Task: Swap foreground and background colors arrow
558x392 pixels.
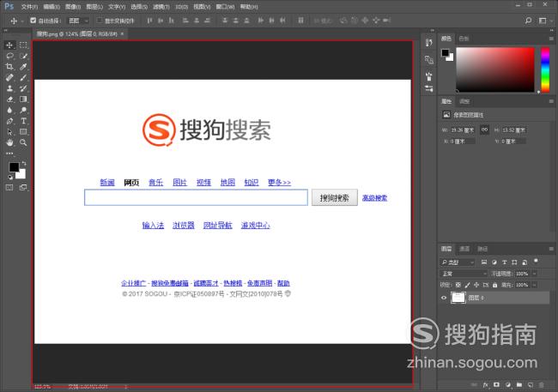Action: point(24,164)
